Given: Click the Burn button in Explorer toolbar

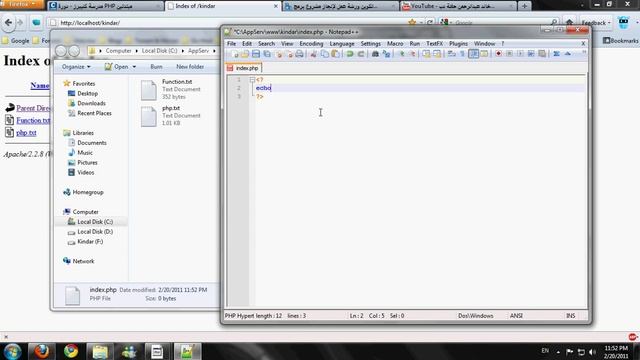Looking at the screenshot, I should 156,67.
